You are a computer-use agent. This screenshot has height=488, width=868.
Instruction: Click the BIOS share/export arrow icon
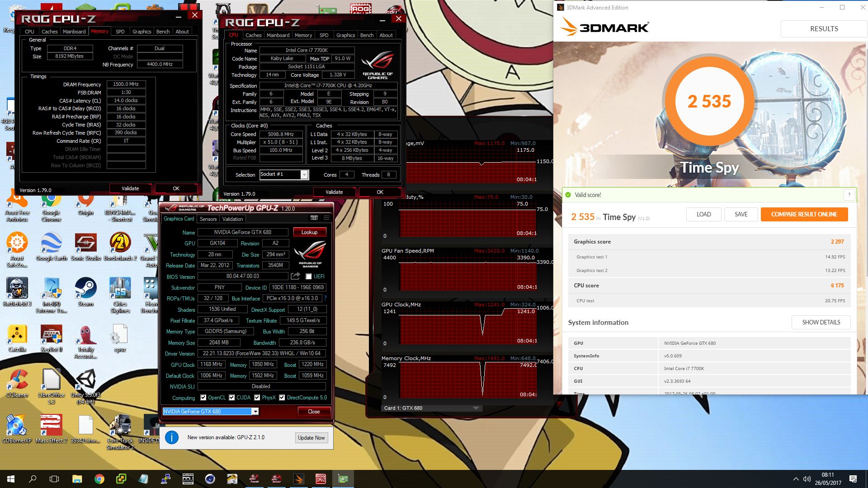[295, 276]
